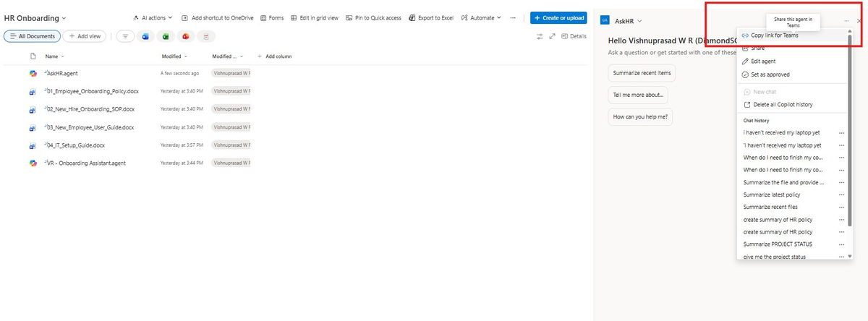Click the 02_New_Hire_Onboarding_SOP Word icon
This screenshot has width=868, height=321.
click(33, 110)
